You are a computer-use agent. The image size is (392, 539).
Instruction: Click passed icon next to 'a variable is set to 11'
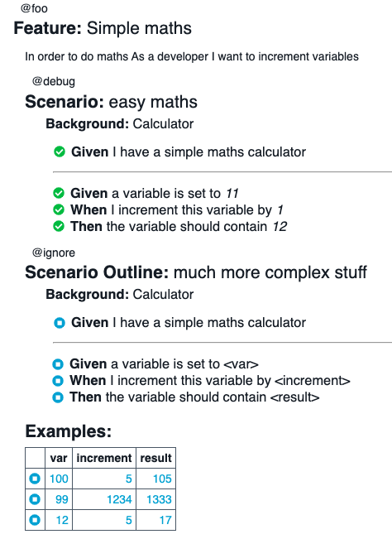[x=59, y=193]
